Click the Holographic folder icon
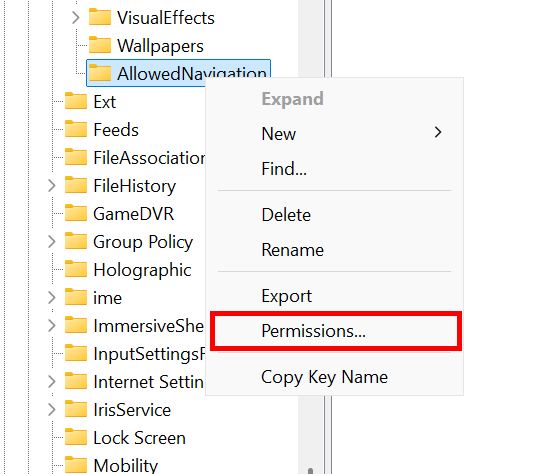The width and height of the screenshot is (557, 474). point(76,269)
